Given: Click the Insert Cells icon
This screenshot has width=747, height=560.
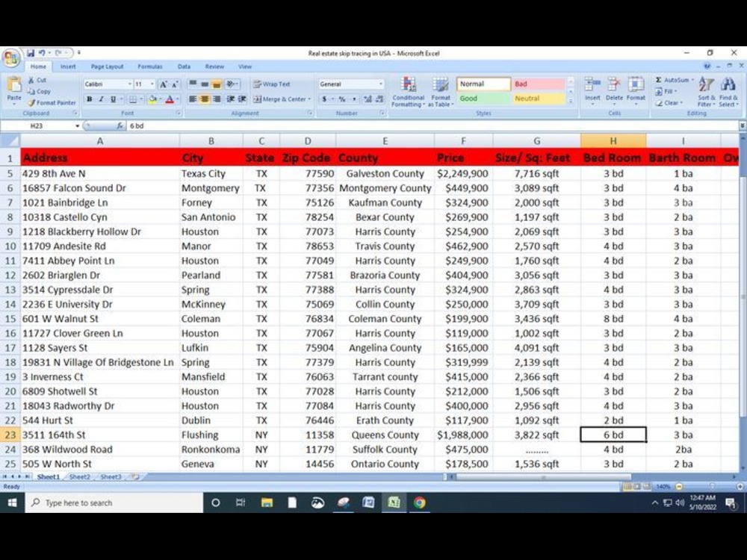Looking at the screenshot, I should 592,84.
